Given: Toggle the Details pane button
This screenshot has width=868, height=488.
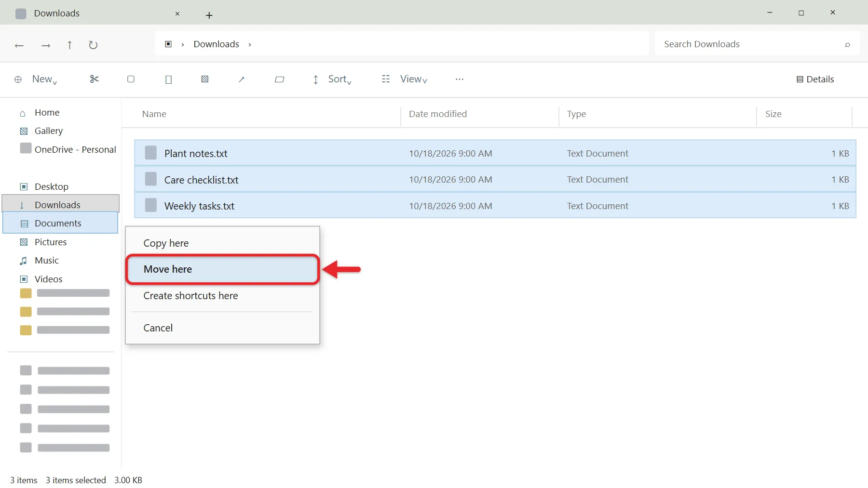Looking at the screenshot, I should tap(815, 79).
